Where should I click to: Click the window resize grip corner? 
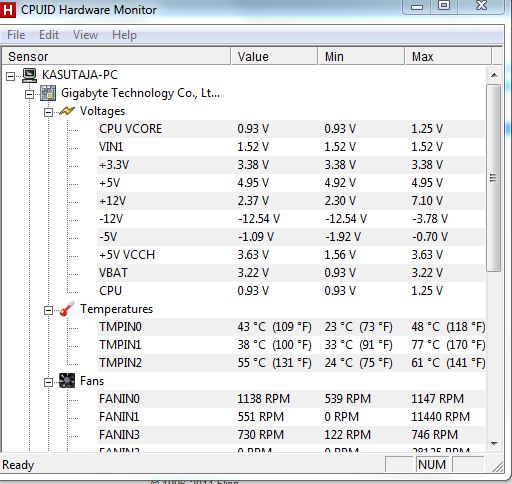(x=498, y=466)
